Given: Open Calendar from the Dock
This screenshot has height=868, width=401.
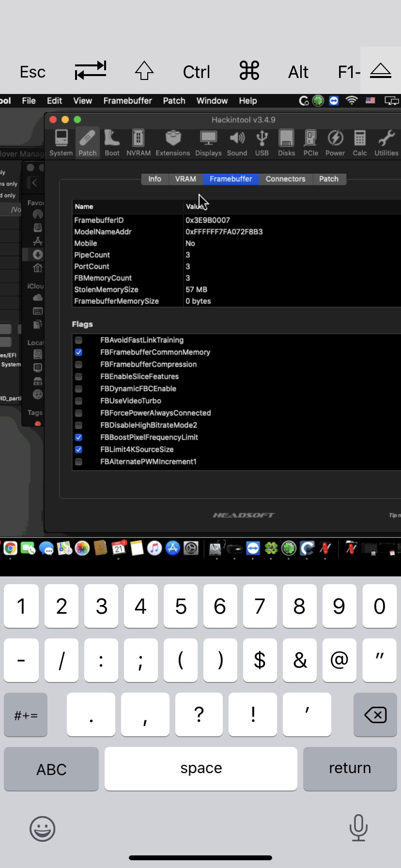Looking at the screenshot, I should pyautogui.click(x=119, y=548).
